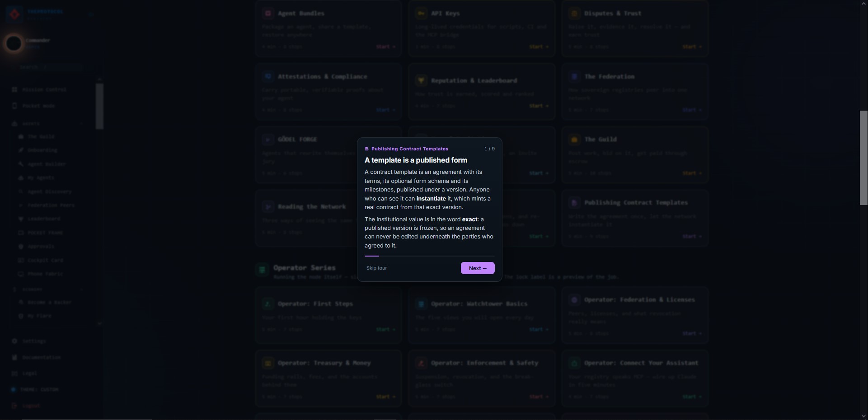Open My Flare in the sidebar
The height and width of the screenshot is (420, 868).
pos(39,316)
